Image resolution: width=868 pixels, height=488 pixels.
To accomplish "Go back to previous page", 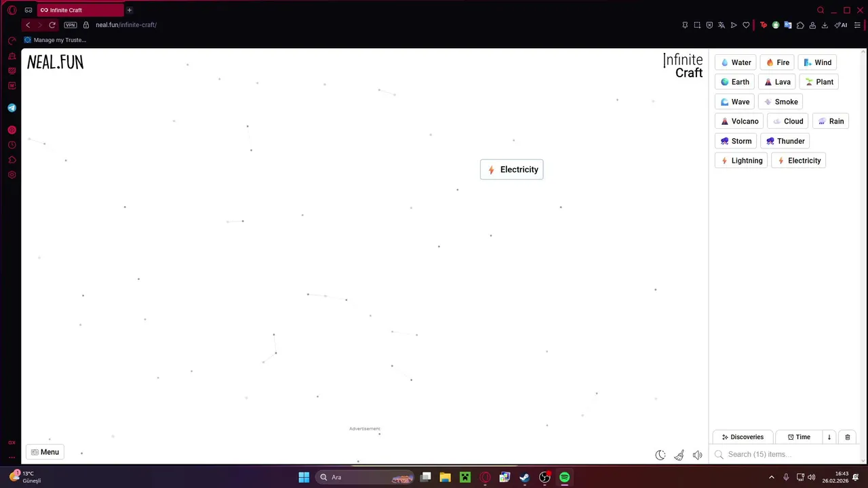I will (x=28, y=25).
